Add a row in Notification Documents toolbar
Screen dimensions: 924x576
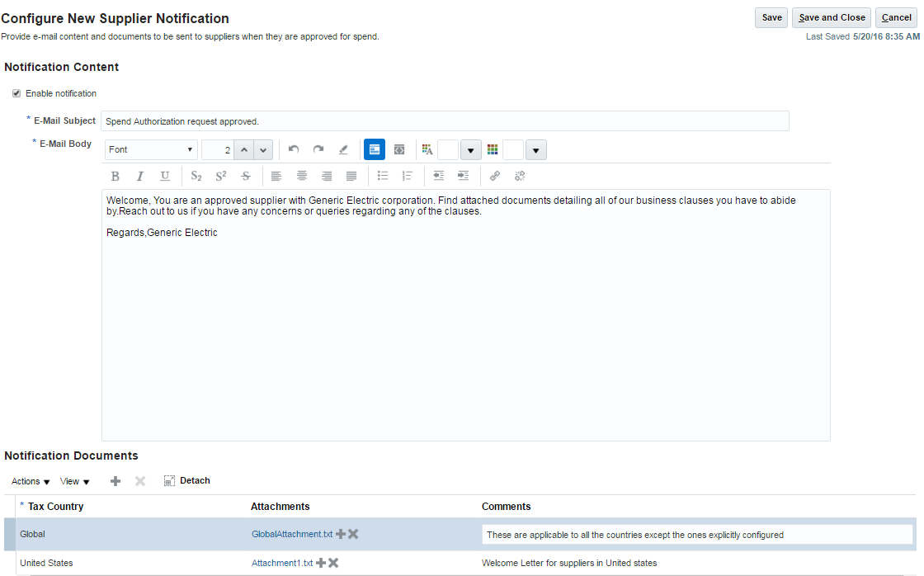(x=115, y=481)
